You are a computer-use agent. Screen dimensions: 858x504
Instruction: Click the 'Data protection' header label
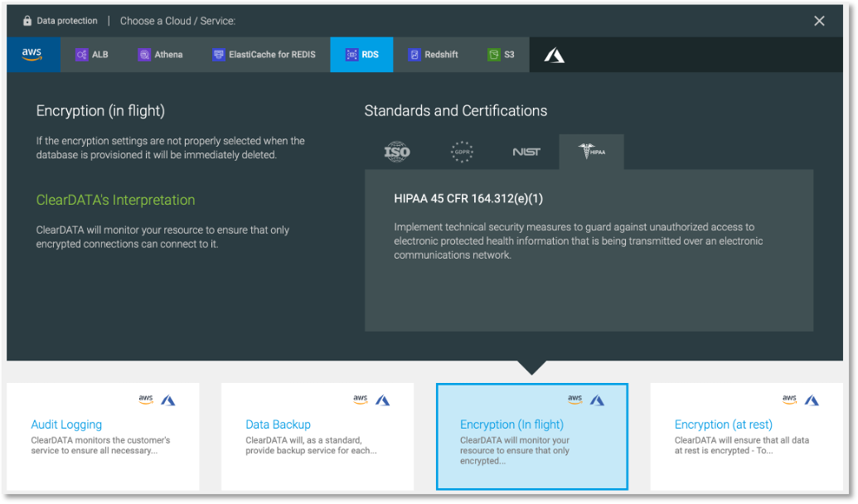pyautogui.click(x=67, y=21)
